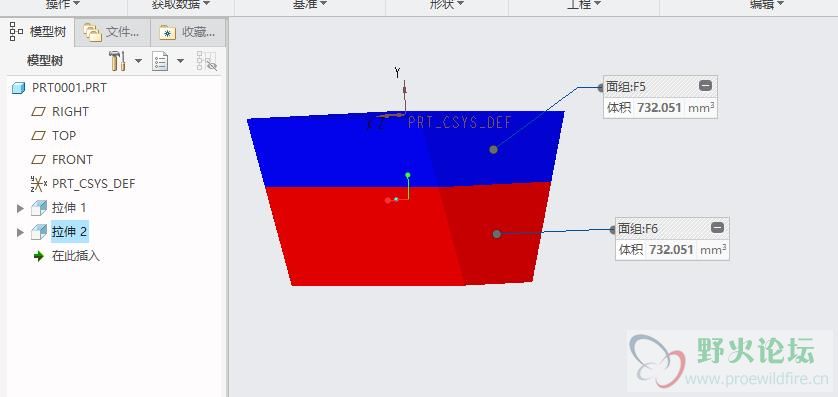Expand the 拉伸 1 tree node
Viewport: 838px width, 397px height.
[20, 208]
